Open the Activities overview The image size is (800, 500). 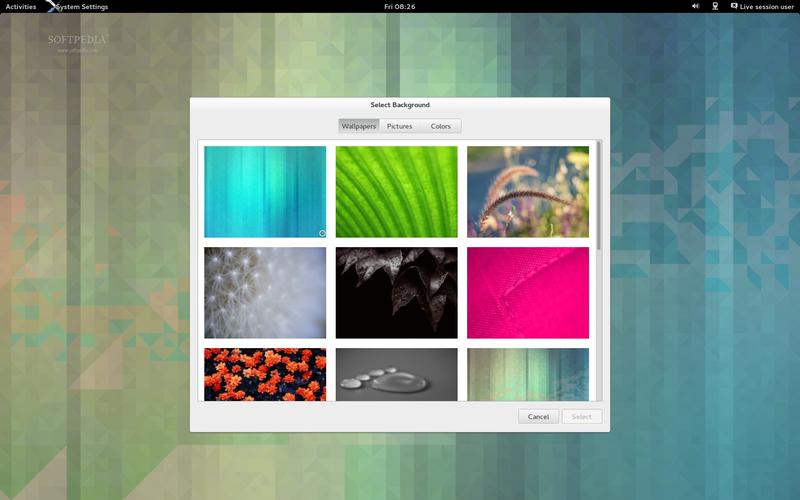tap(21, 6)
